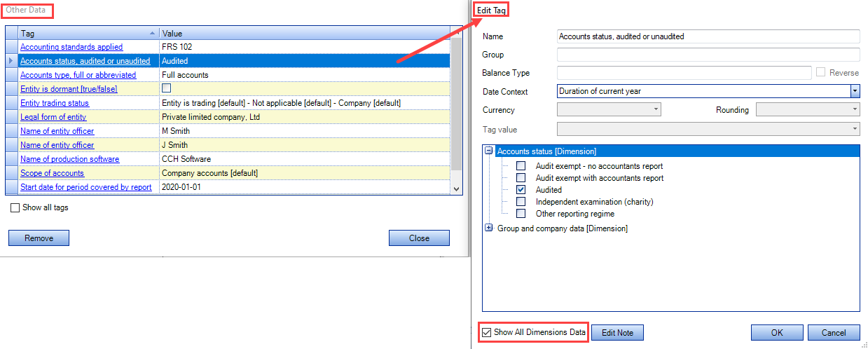Open 'Accounts type, full or abbreviated' link
This screenshot has height=349, width=868.
pyautogui.click(x=78, y=75)
